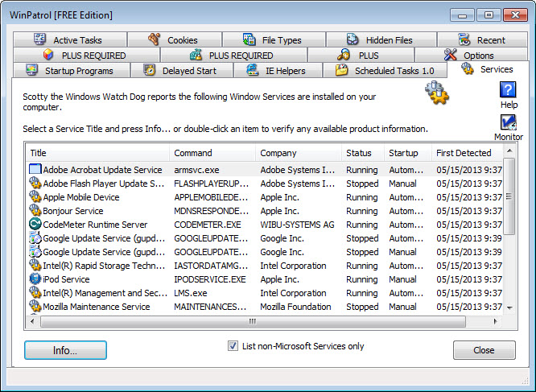
Task: Select IPODSERVICE.EXE command cell
Action: point(210,279)
